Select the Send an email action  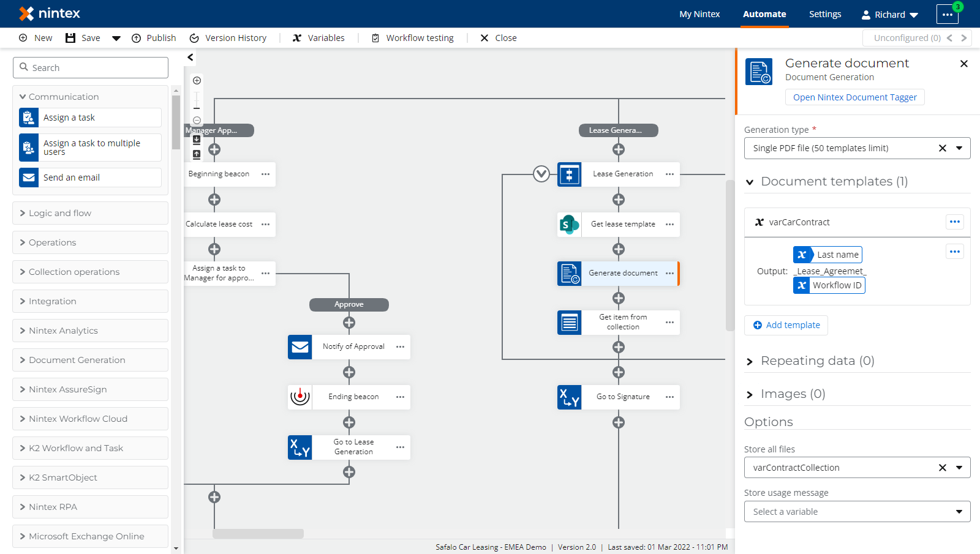(89, 177)
